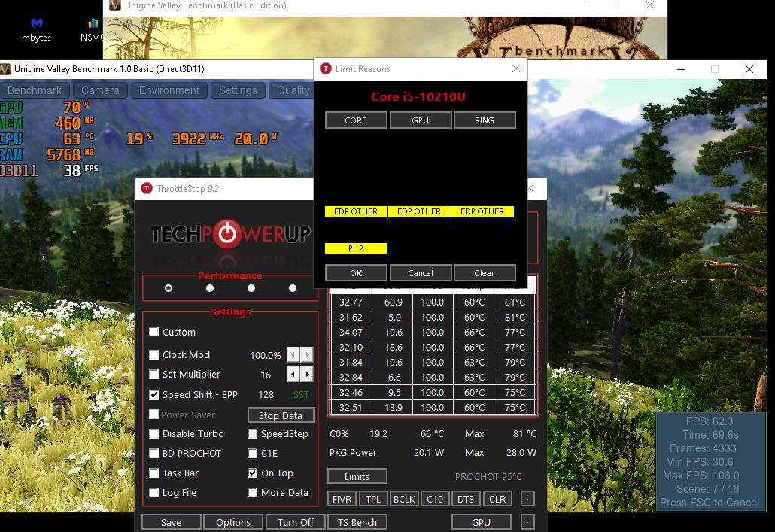Click the Clear button in Limit Reasons
Viewport: 775px width, 532px height.
pos(484,272)
